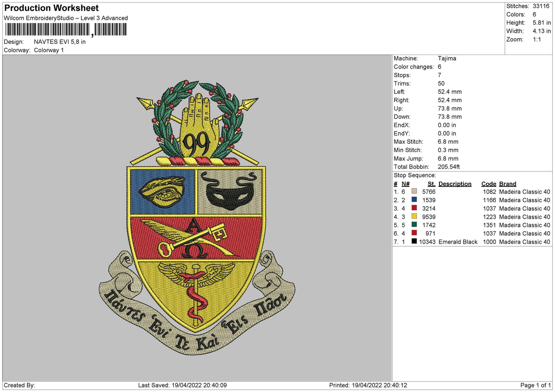The width and height of the screenshot is (555, 392).
Task: Click thread code 1351
Action: coord(489,225)
